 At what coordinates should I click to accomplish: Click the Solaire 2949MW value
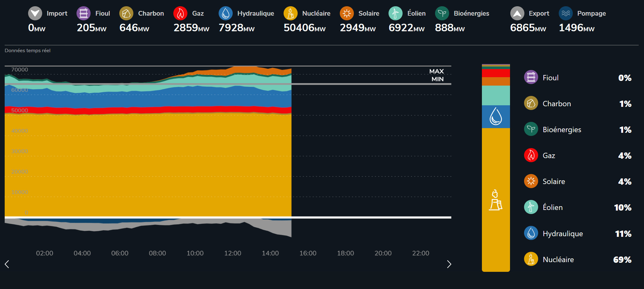pyautogui.click(x=358, y=28)
